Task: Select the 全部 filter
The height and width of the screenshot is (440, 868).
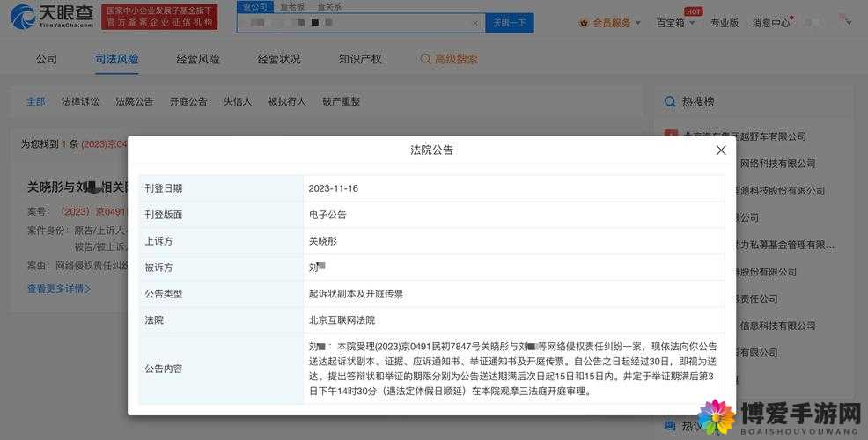Action: [x=36, y=101]
